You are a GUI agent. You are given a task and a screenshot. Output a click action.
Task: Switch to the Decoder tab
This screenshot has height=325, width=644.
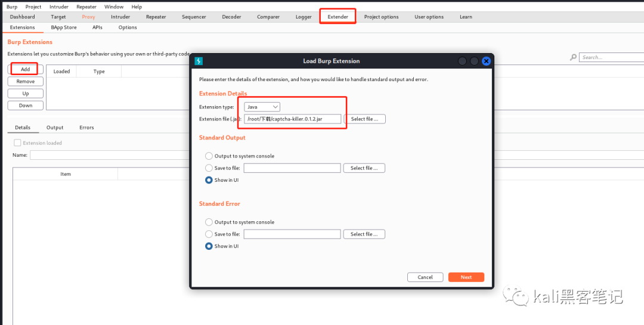coord(231,17)
